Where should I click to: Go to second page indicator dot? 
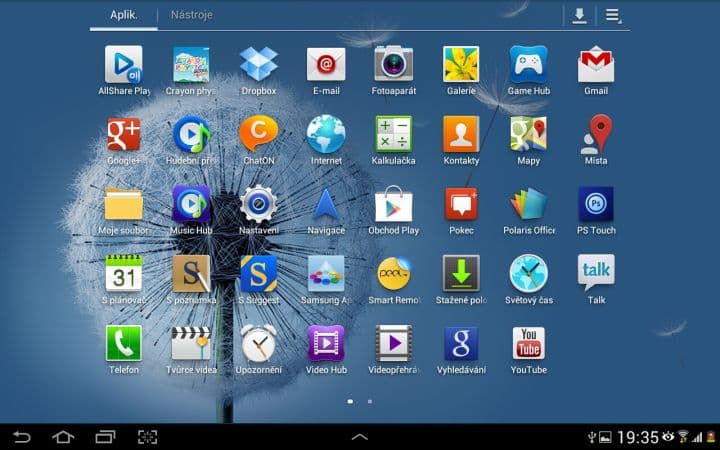(370, 401)
